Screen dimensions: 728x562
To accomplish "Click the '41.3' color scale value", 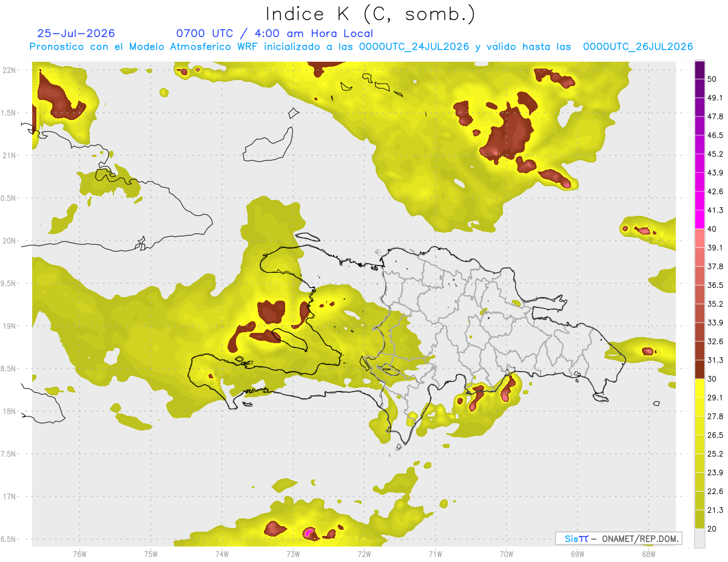I will [x=715, y=210].
